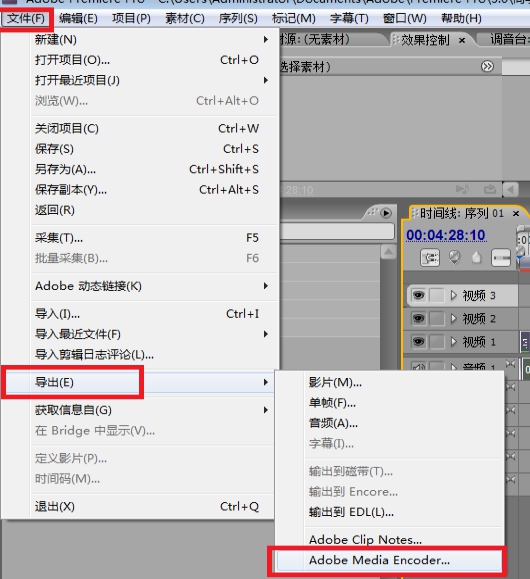Close the 时间线: 序列 01 tab
Screen dimensions: 530x579
pyautogui.click(x=516, y=213)
